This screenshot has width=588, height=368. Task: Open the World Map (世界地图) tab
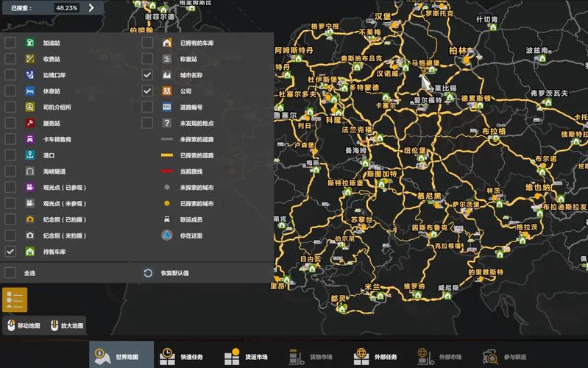pyautogui.click(x=121, y=355)
